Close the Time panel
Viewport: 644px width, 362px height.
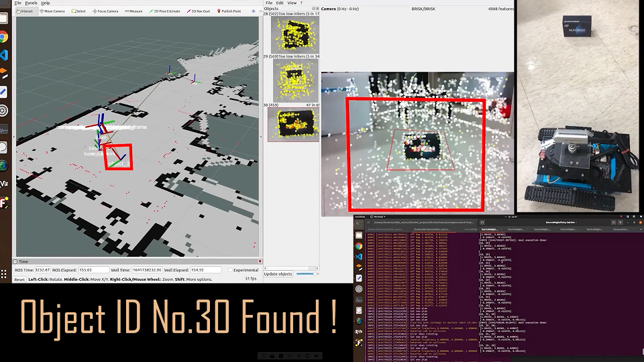(x=259, y=261)
